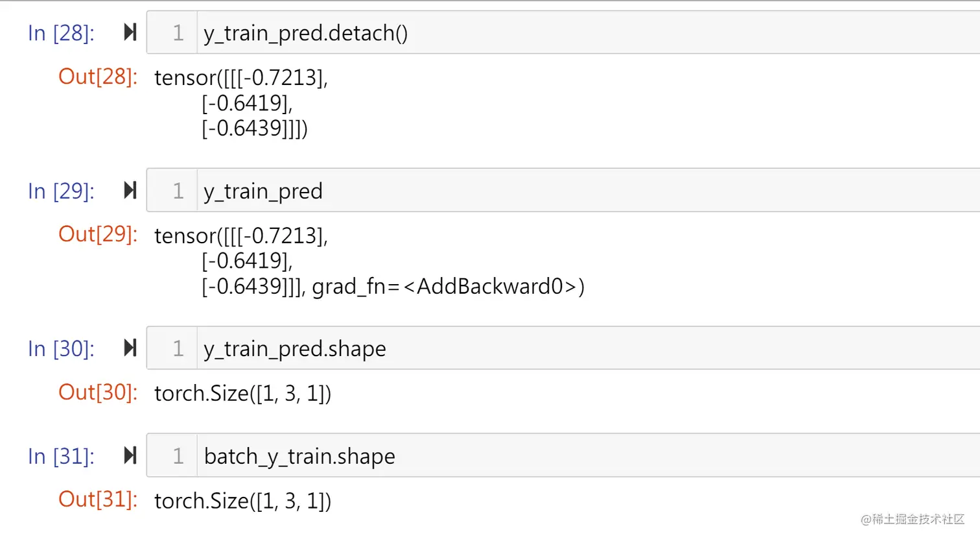Click the Out[28] output prompt
Image resolution: width=980 pixels, height=541 pixels.
(x=98, y=77)
